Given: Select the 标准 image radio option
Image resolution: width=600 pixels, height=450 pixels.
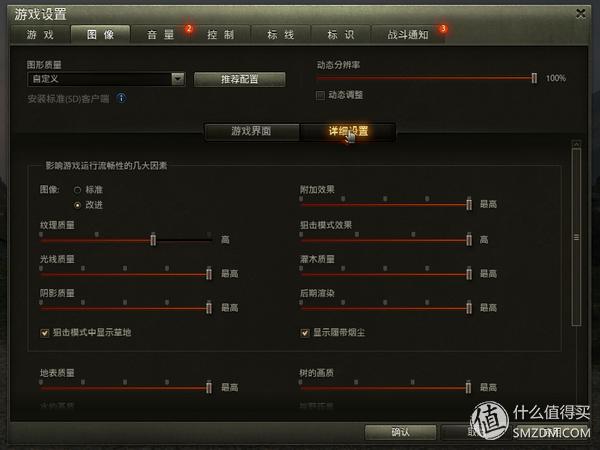Looking at the screenshot, I should (77, 190).
